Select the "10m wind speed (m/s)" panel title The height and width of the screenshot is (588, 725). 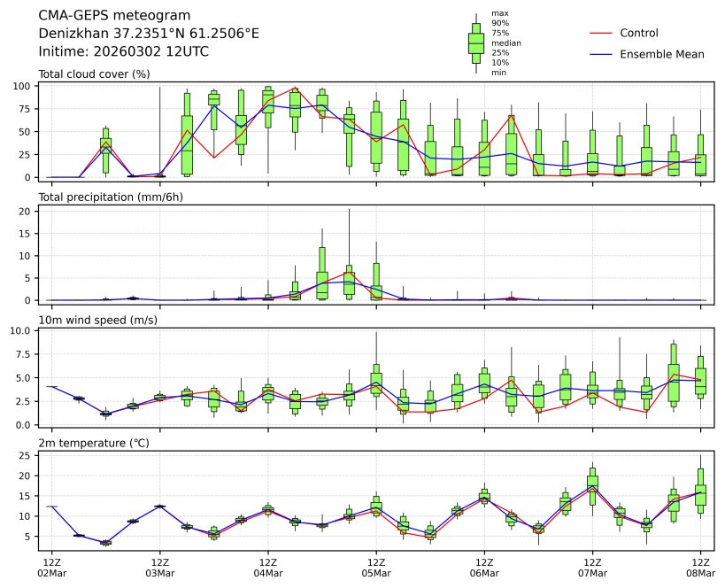pos(97,320)
